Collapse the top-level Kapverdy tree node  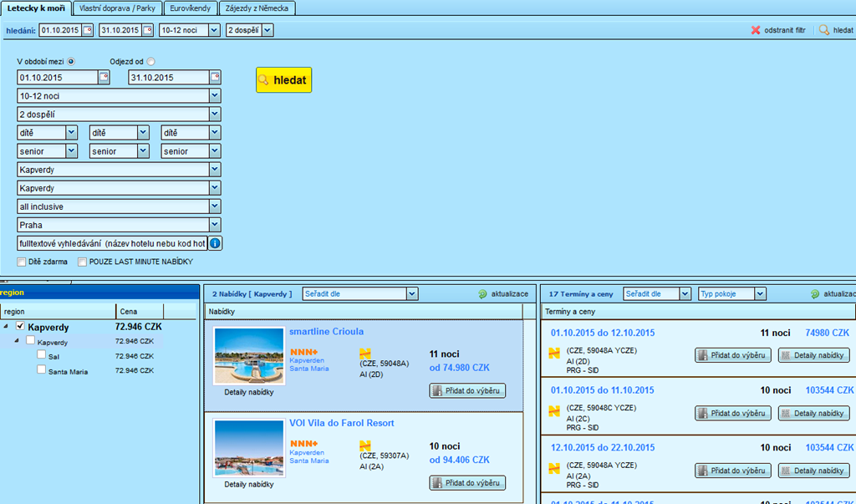coord(6,327)
